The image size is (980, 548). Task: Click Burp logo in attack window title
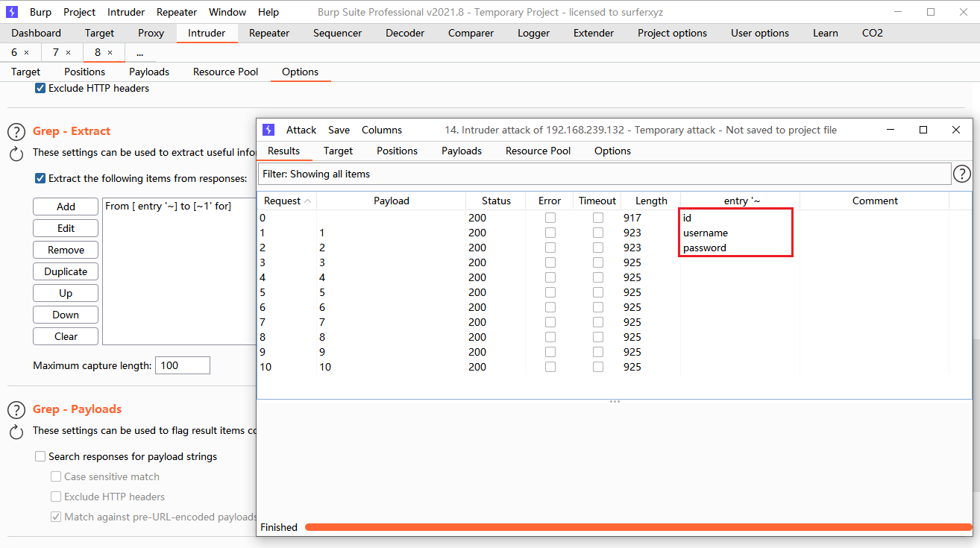[268, 130]
